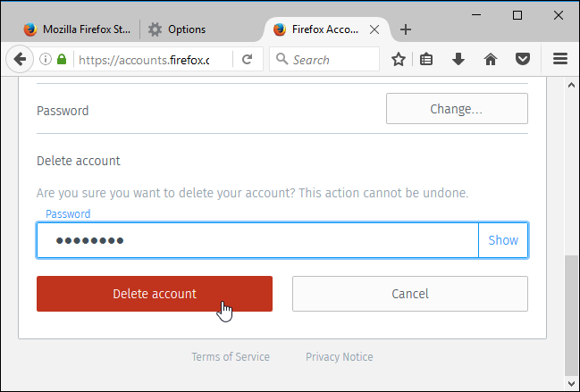Show the password characters
This screenshot has width=580, height=392.
[503, 240]
